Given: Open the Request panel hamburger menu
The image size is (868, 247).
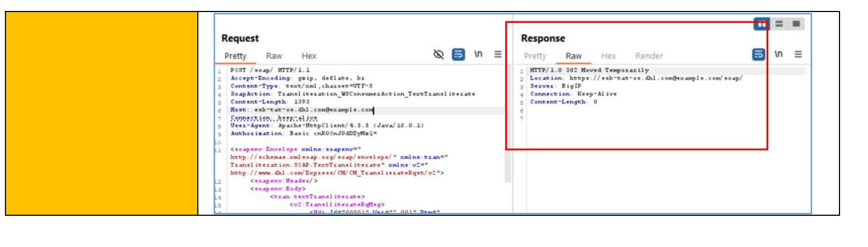Looking at the screenshot, I should pyautogui.click(x=498, y=54).
